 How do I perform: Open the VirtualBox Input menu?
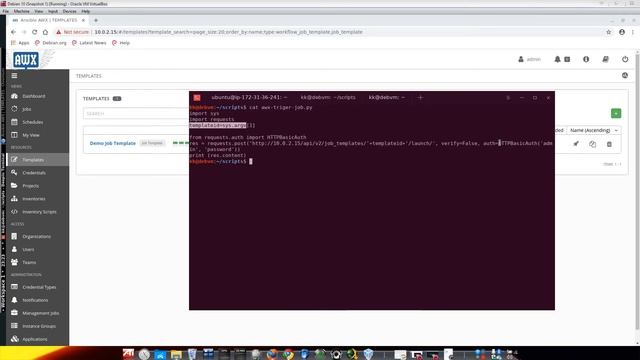click(x=53, y=11)
